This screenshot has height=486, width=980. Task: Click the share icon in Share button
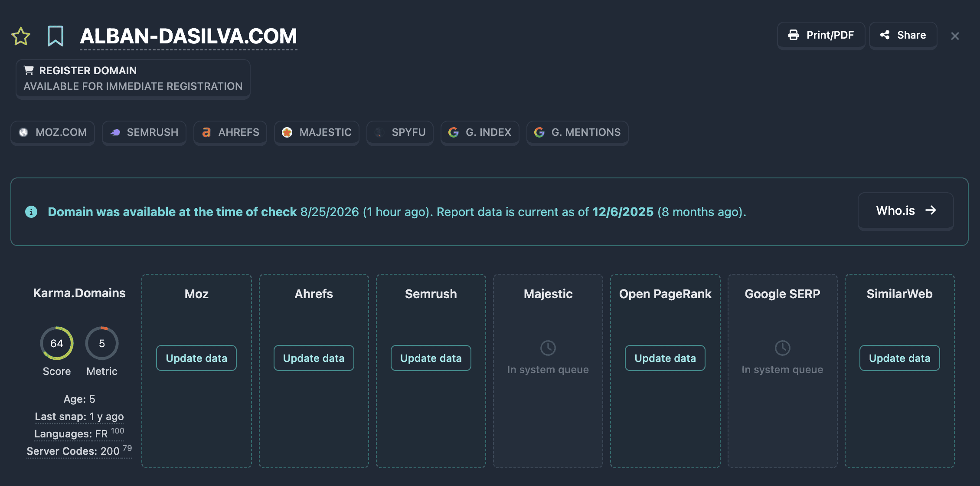click(x=885, y=35)
